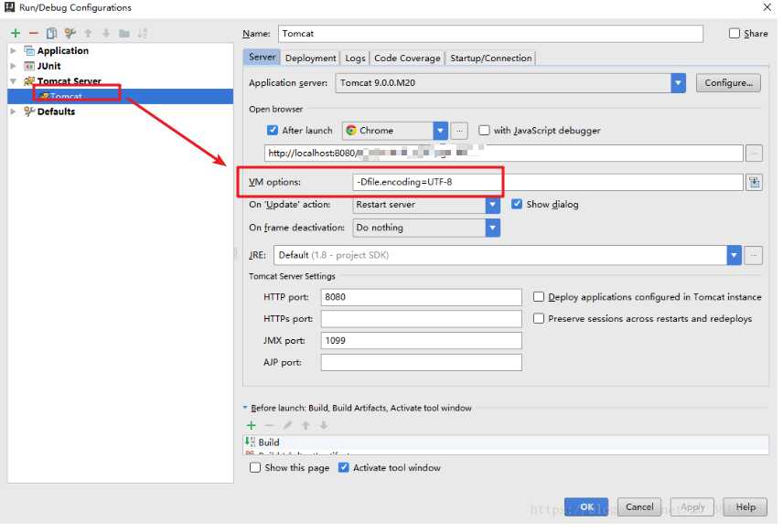This screenshot has height=532, width=783.
Task: Select the Tomcat configuration in tree
Action: 120,96
